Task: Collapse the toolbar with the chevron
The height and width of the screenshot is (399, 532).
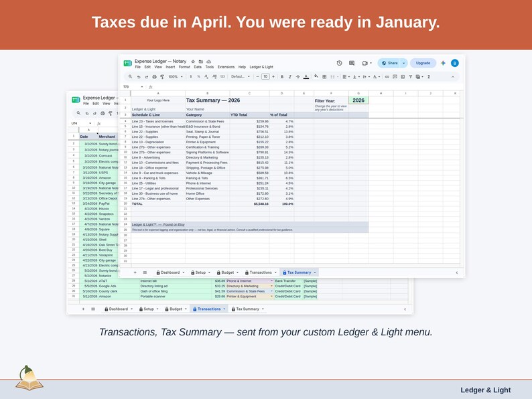Action: coord(453,77)
